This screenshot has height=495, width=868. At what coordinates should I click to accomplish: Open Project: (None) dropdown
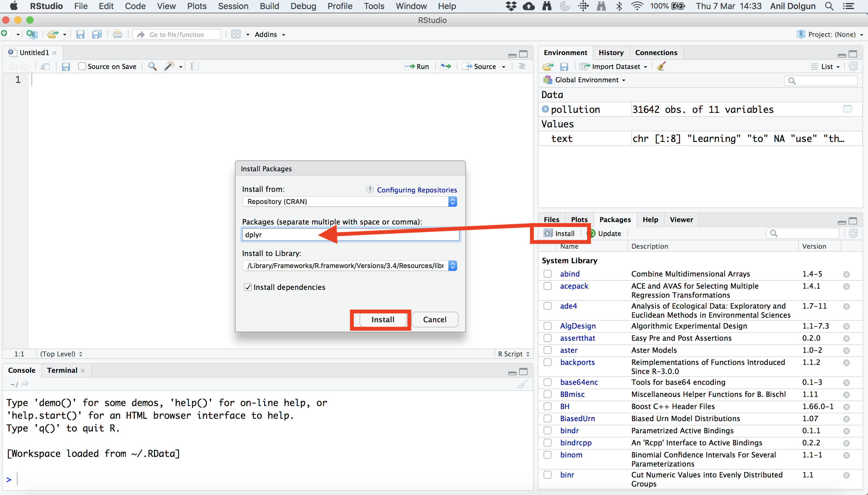pyautogui.click(x=830, y=34)
